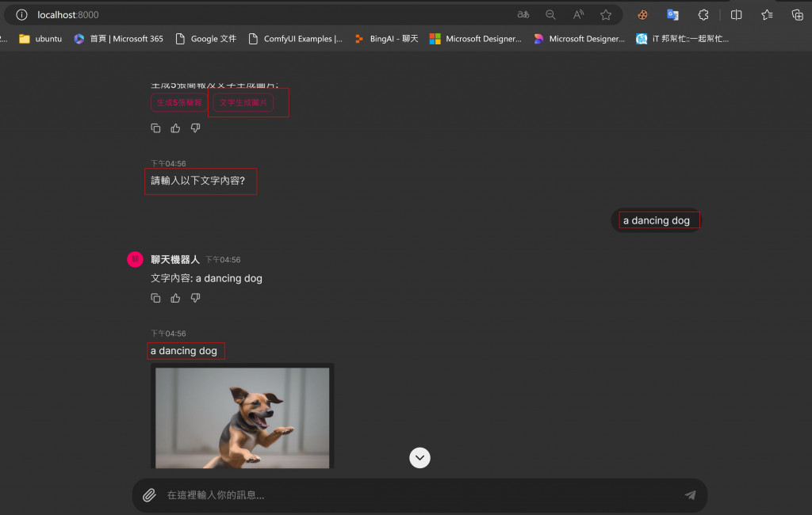
Task: Activate the read aloud icon
Action: [x=578, y=14]
